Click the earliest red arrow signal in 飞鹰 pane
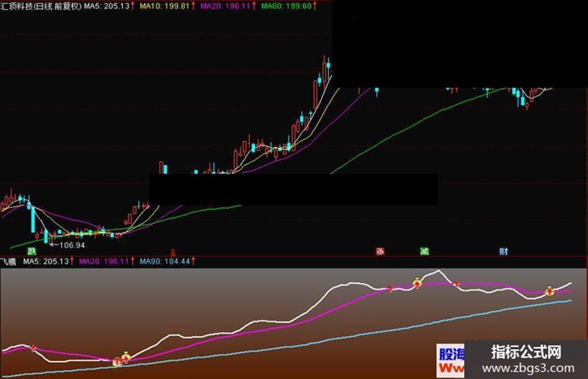This screenshot has width=588, height=379. [34, 349]
